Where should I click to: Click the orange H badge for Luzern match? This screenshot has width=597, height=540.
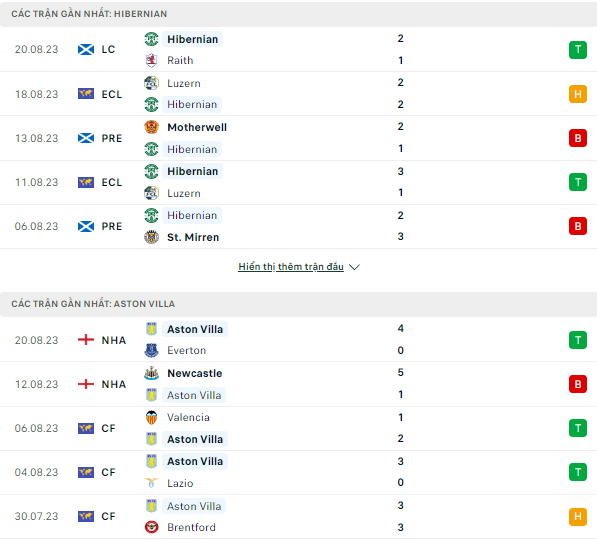(x=578, y=94)
